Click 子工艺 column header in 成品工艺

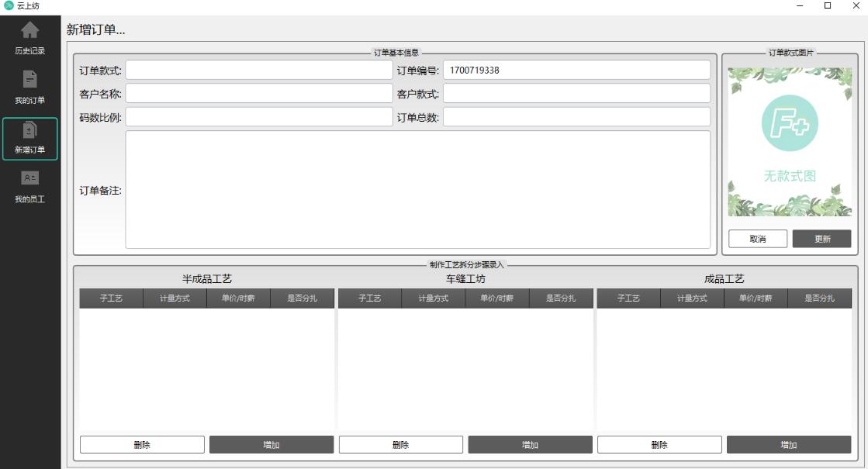point(628,298)
